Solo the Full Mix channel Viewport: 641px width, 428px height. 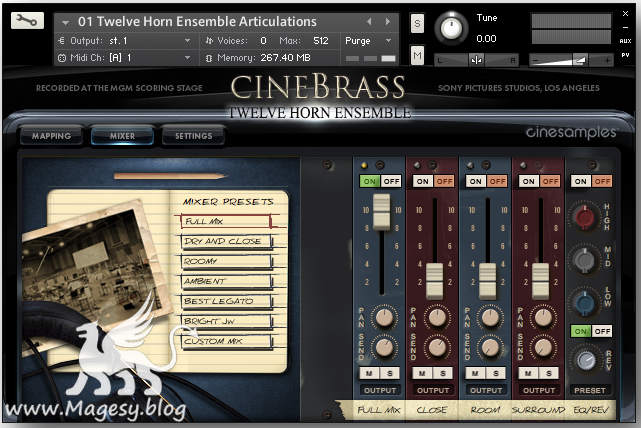coord(390,373)
